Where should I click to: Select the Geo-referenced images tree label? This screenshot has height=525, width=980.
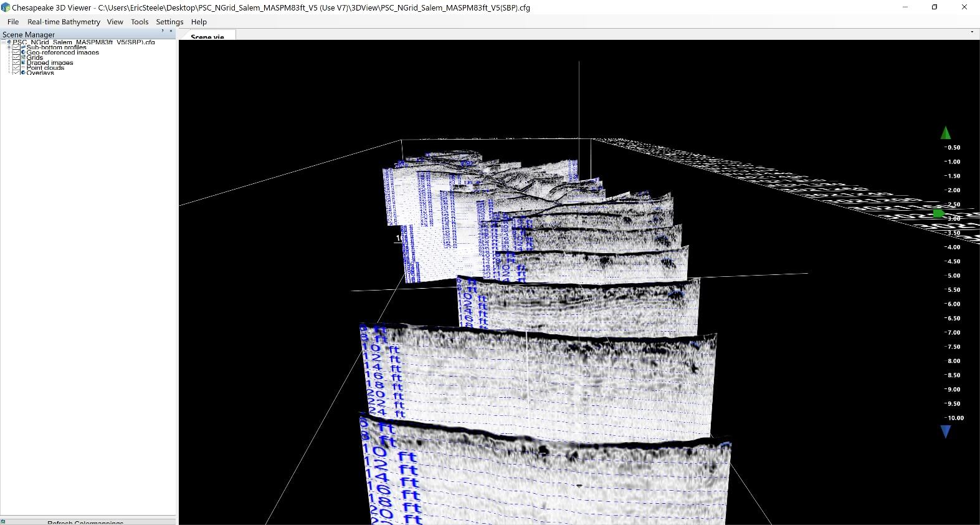click(x=62, y=52)
